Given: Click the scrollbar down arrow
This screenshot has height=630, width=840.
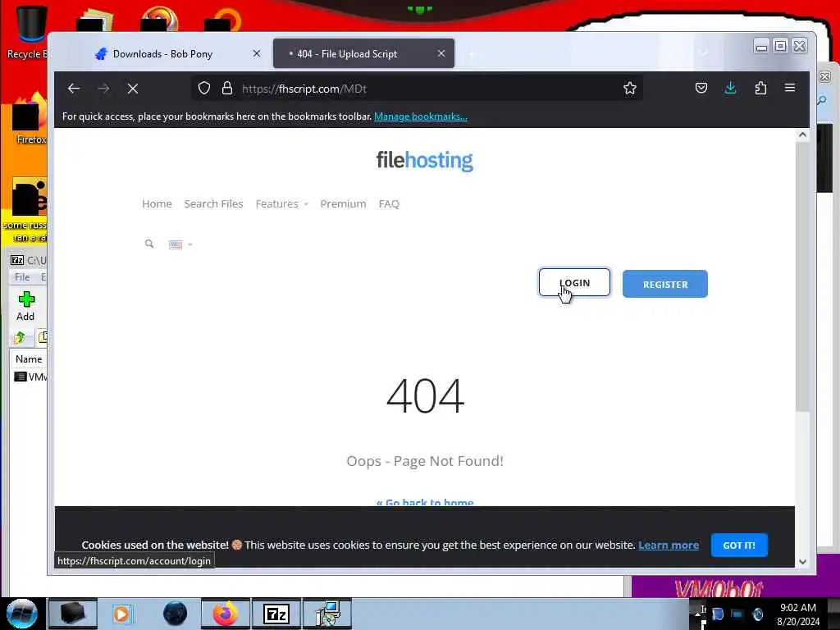Looking at the screenshot, I should click(x=802, y=561).
